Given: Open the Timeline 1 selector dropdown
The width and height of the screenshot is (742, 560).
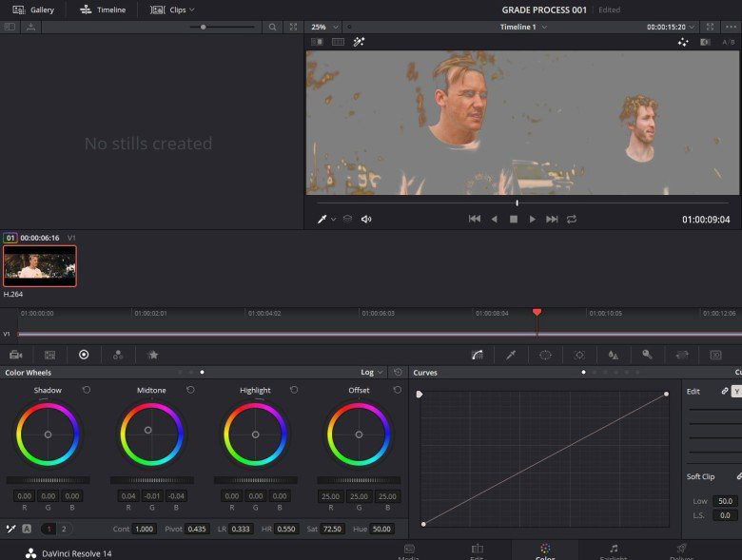Looking at the screenshot, I should [523, 27].
